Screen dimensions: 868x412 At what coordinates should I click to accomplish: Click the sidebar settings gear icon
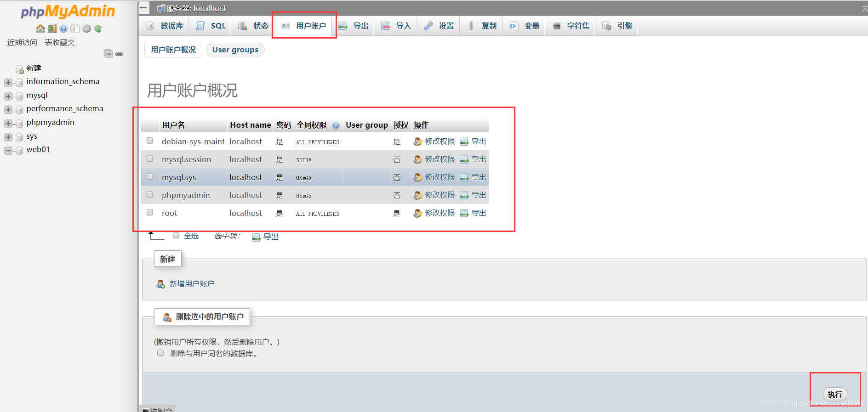[x=86, y=28]
